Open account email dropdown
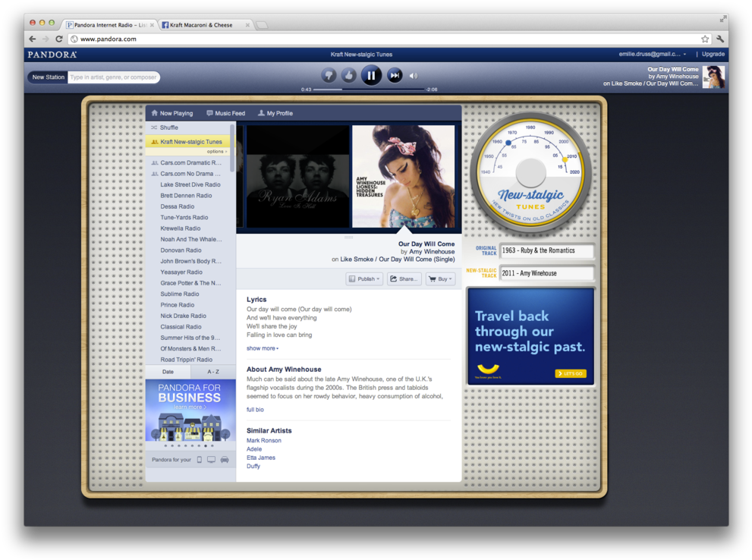Viewport: 752px width, 560px height. coord(652,54)
